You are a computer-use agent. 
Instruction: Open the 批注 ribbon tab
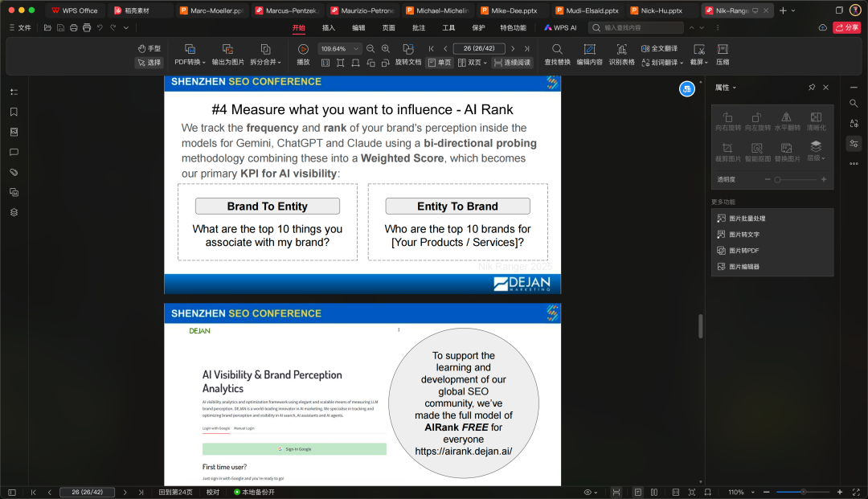(419, 27)
